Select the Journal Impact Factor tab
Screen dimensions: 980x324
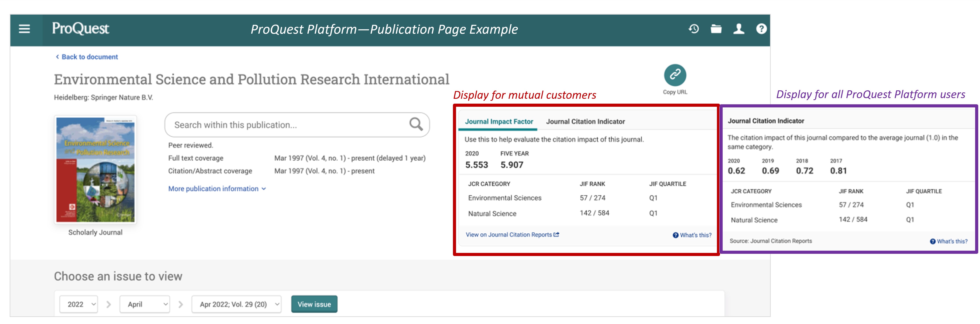tap(499, 121)
